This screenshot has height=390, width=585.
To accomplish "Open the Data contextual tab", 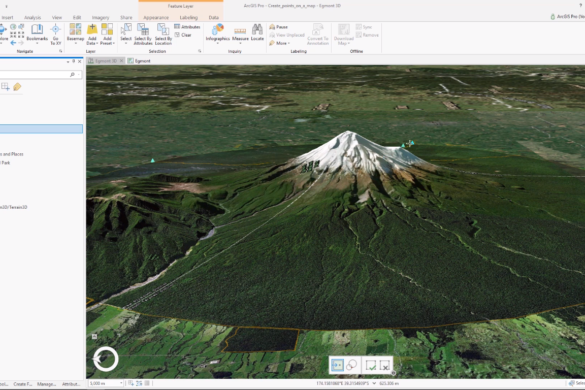I will (214, 18).
